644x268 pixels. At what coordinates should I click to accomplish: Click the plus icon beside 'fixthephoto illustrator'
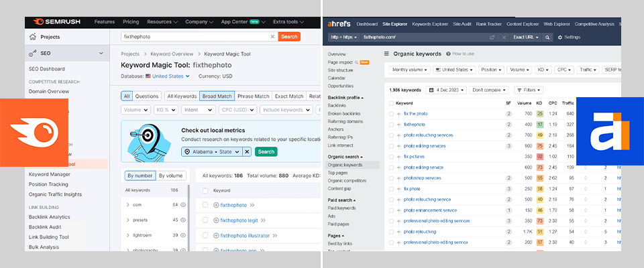pyautogui.click(x=216, y=236)
